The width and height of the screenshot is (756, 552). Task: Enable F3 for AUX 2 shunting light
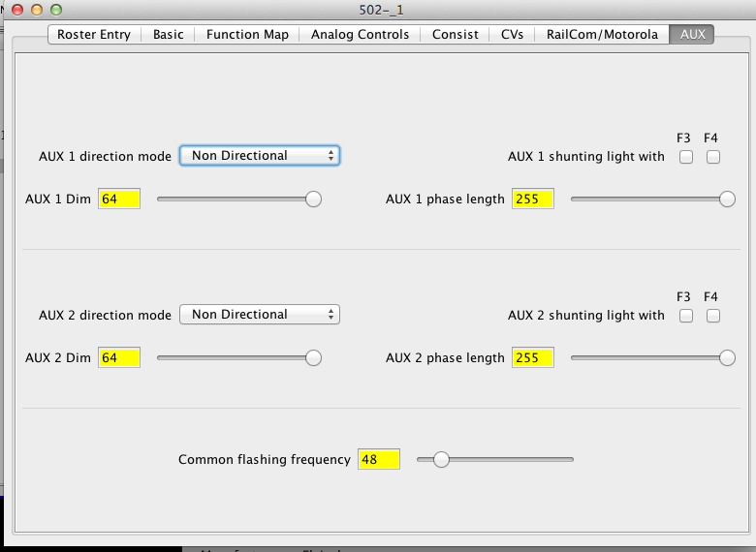(x=686, y=316)
